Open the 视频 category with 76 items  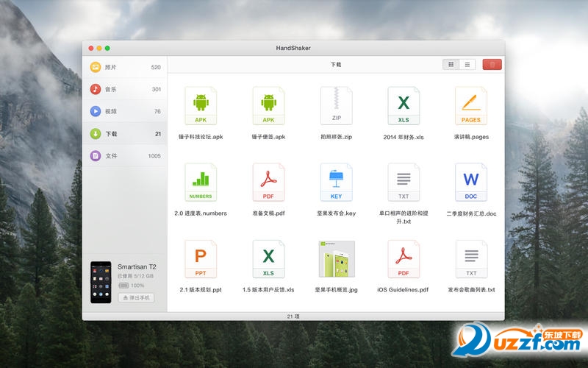(125, 112)
